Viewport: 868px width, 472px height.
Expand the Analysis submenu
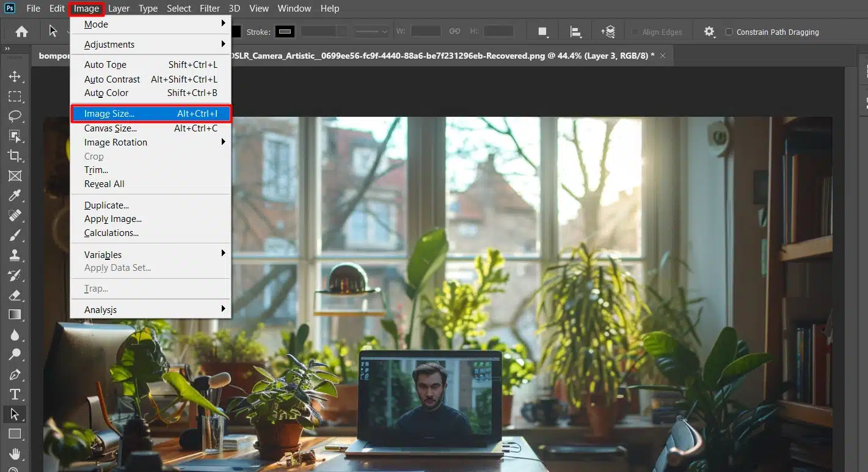tap(150, 309)
